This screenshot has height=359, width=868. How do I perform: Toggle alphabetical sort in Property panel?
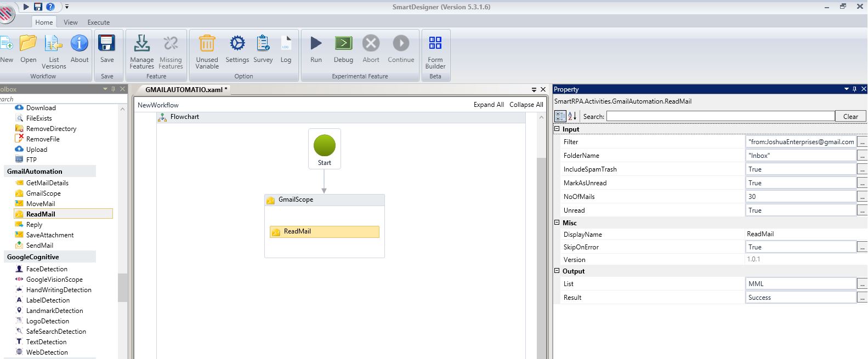(572, 116)
